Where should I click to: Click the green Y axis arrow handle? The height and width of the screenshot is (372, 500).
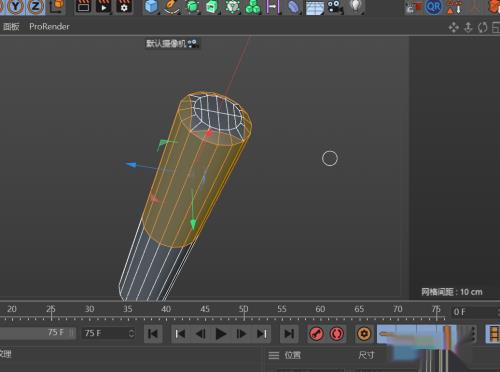point(193,224)
